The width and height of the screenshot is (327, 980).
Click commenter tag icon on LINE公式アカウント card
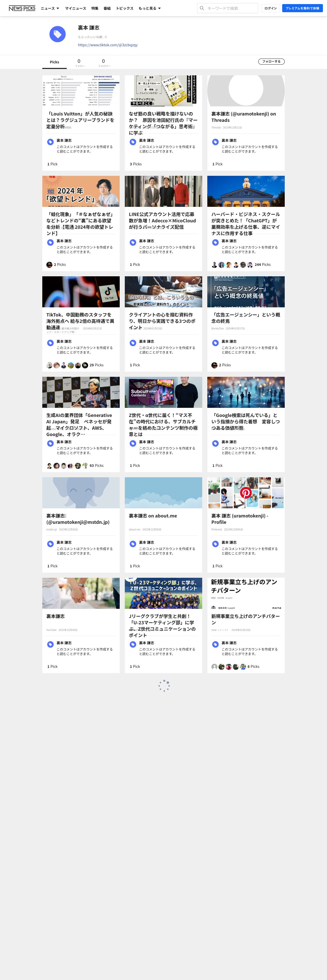pos(133,242)
